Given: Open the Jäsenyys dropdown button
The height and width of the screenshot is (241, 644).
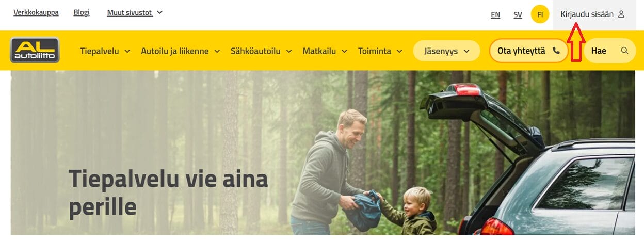Looking at the screenshot, I should click(446, 51).
